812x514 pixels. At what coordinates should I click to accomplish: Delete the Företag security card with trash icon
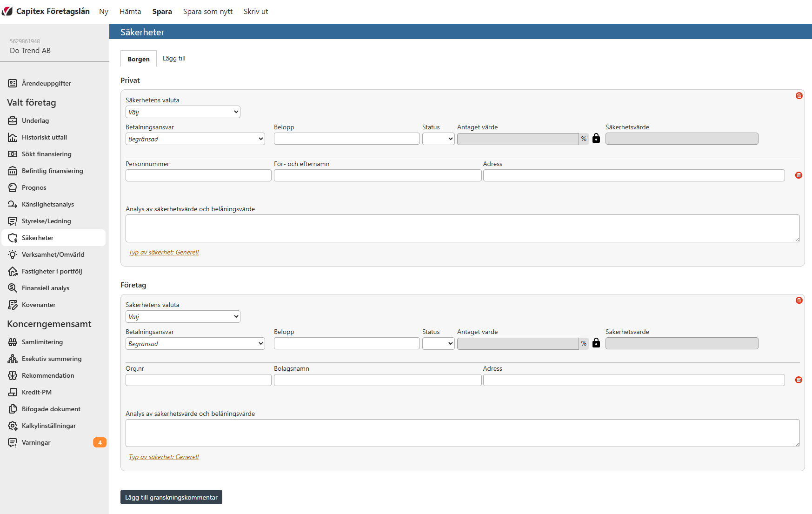pos(799,300)
